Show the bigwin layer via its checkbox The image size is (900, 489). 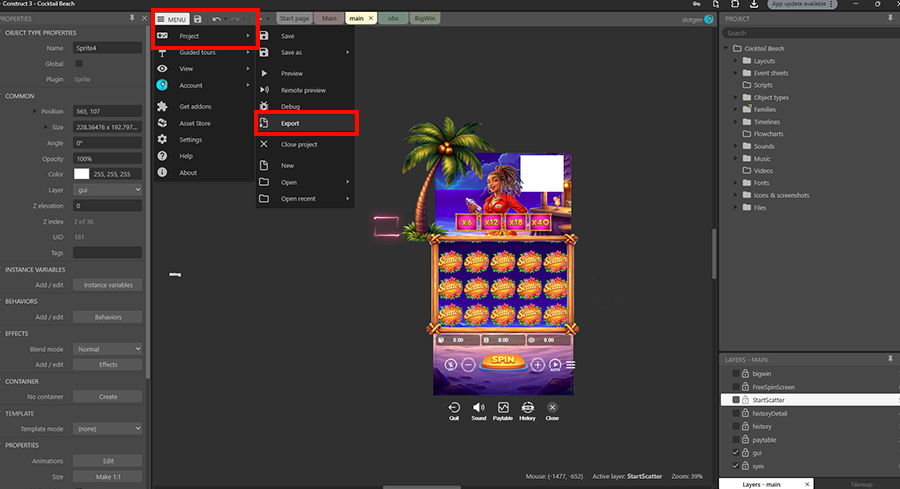736,374
